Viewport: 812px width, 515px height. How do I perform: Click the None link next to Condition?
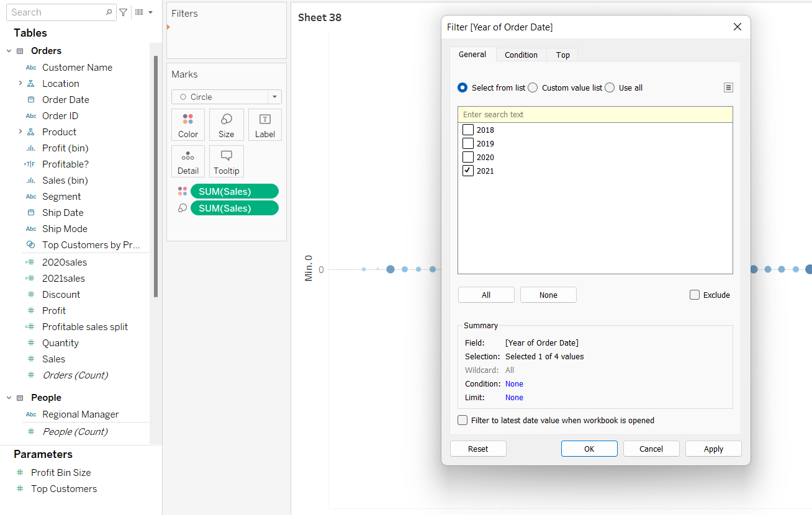[x=514, y=384]
